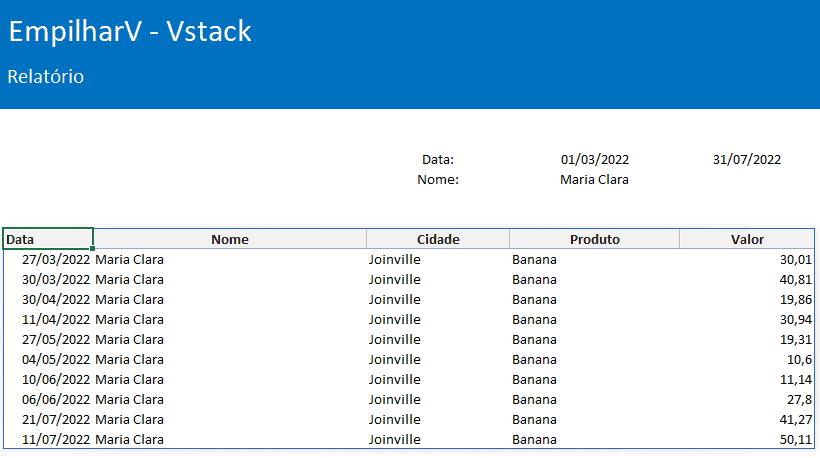Select the Produto column header
820x458 pixels.
click(595, 239)
